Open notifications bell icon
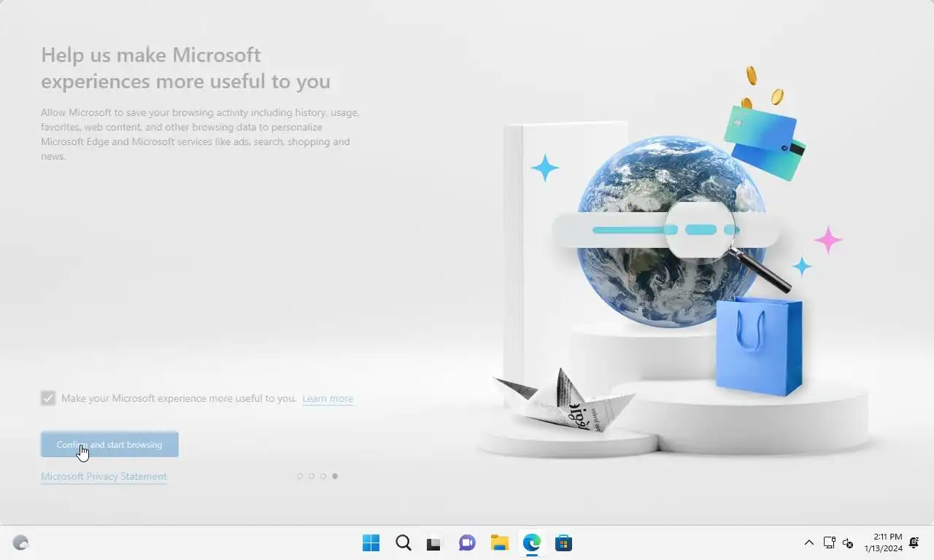This screenshot has height=560, width=934. [914, 543]
